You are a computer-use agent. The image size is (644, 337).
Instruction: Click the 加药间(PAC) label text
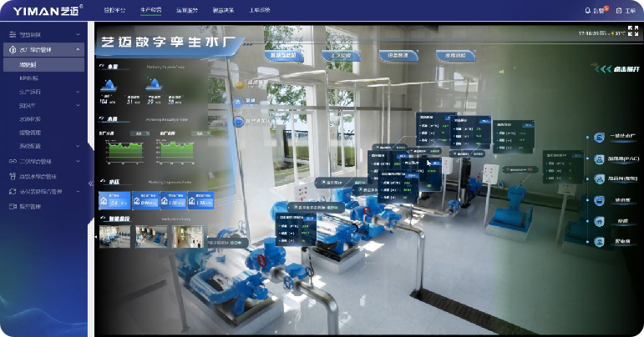[623, 158]
